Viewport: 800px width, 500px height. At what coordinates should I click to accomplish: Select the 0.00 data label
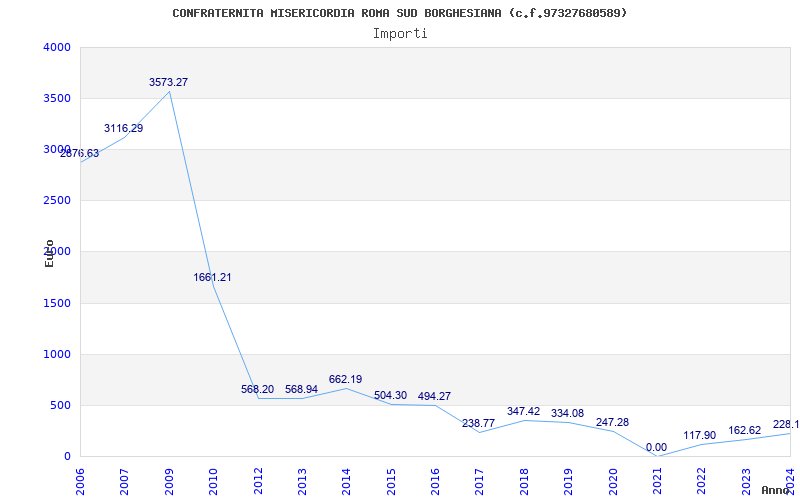[656, 448]
